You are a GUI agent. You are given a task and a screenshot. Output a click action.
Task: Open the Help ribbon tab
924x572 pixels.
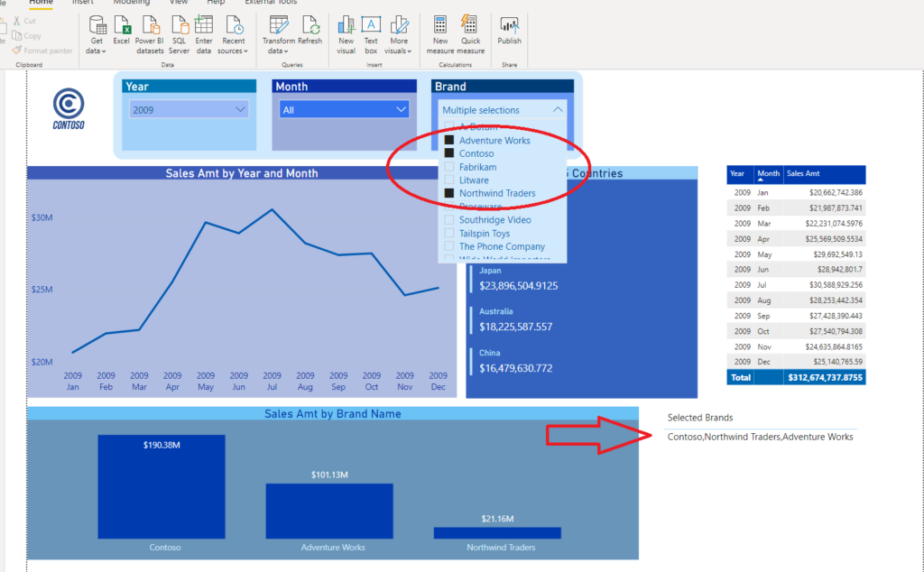(x=216, y=3)
